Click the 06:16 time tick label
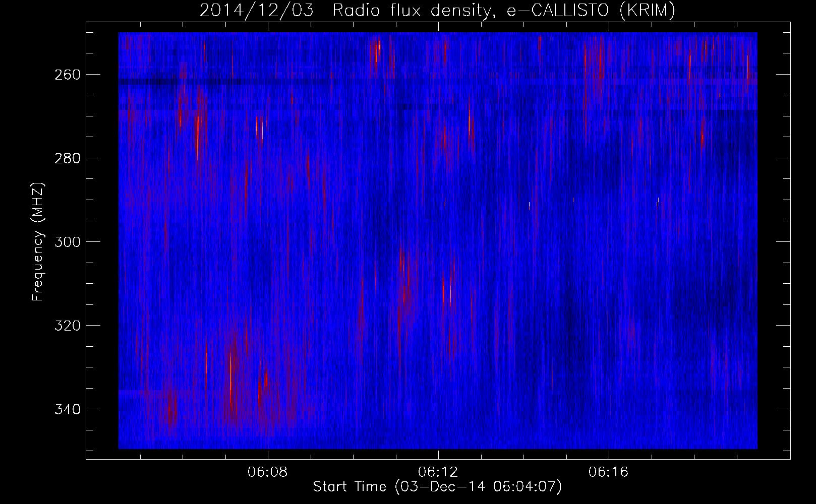816x504 pixels. [x=609, y=472]
